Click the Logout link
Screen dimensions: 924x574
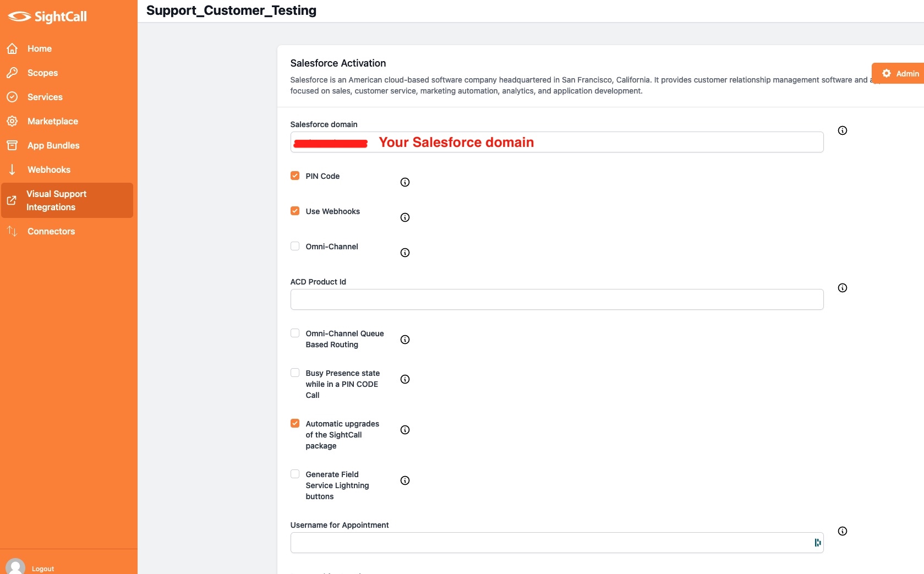[x=43, y=568]
